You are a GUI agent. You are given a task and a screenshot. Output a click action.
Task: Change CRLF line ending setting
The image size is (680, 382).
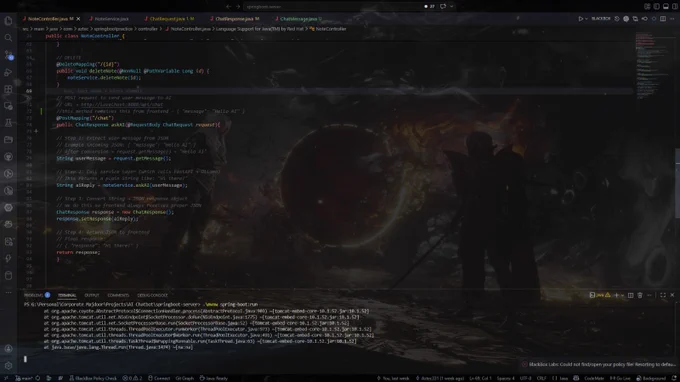click(541, 379)
